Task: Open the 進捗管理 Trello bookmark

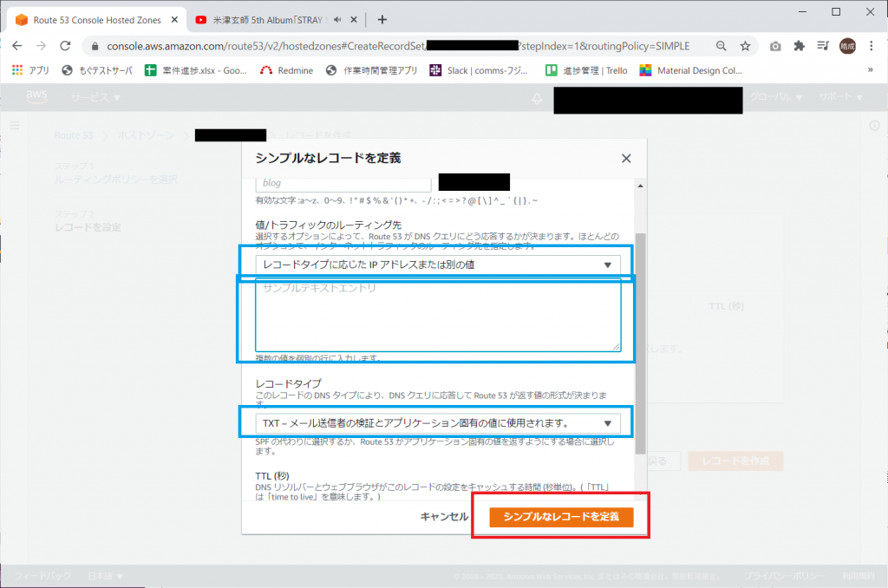Action: click(586, 70)
